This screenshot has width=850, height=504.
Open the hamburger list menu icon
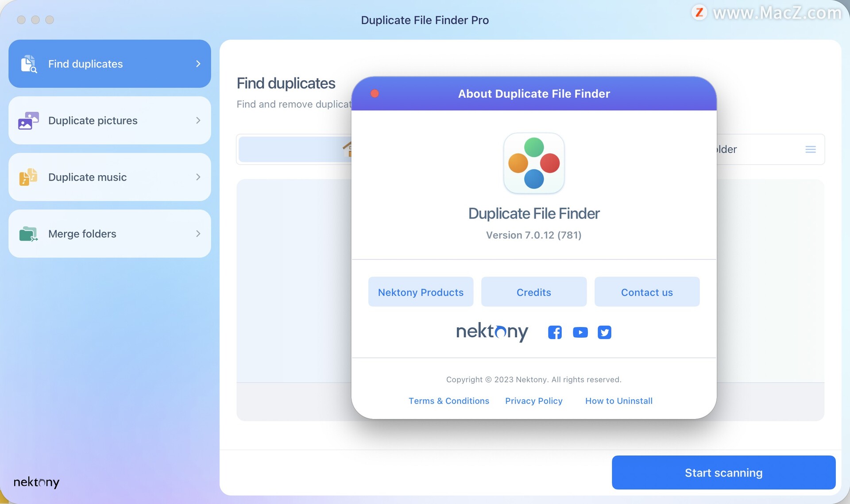[810, 150]
